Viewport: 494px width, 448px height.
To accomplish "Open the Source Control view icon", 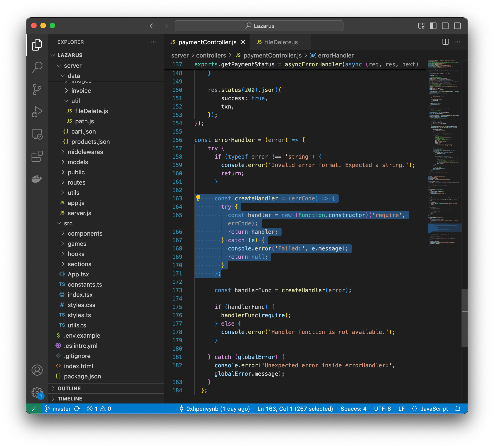I will (x=37, y=90).
